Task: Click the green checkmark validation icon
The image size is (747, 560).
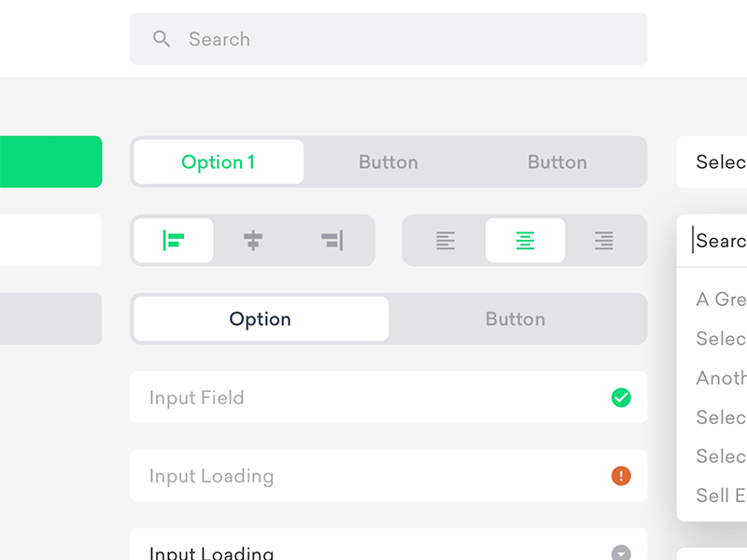Action: coord(621,398)
